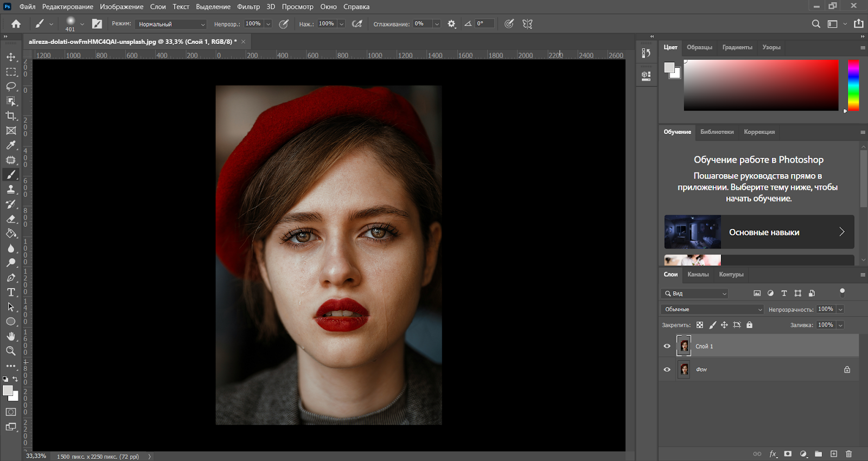Switch to the Коррекция tab

coord(759,132)
